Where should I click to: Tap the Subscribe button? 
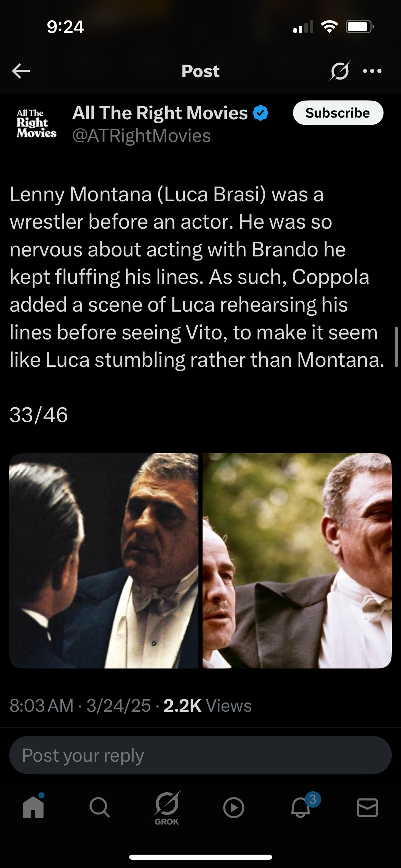tap(338, 113)
